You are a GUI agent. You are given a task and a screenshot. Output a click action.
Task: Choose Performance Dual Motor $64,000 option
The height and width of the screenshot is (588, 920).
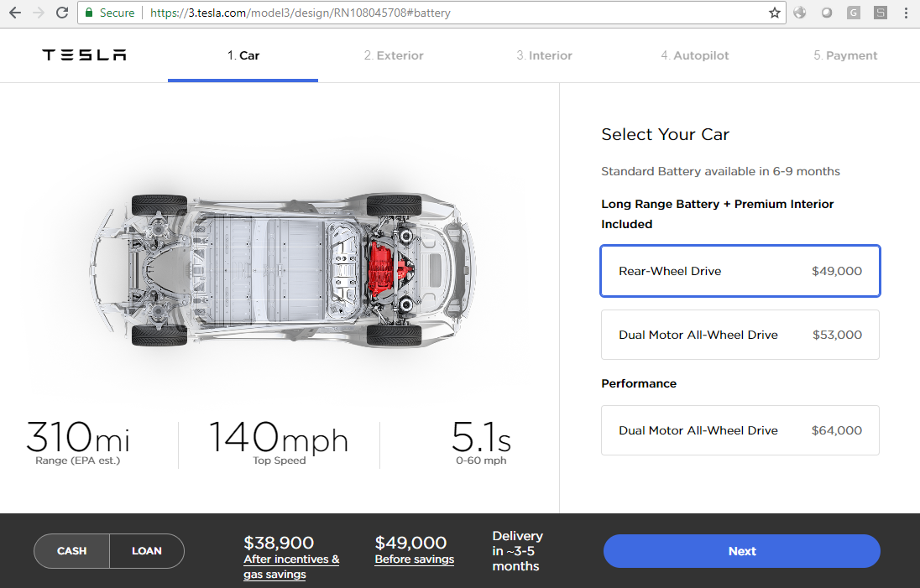click(x=740, y=430)
